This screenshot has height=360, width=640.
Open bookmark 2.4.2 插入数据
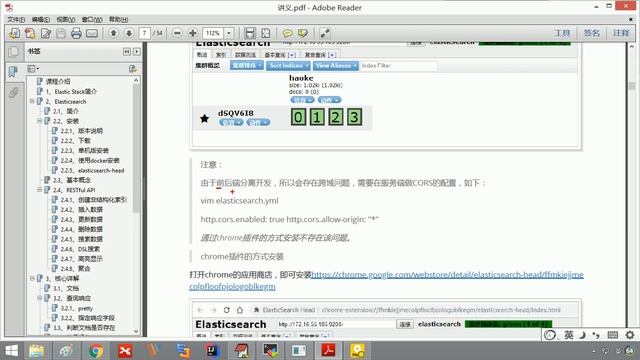(82, 209)
